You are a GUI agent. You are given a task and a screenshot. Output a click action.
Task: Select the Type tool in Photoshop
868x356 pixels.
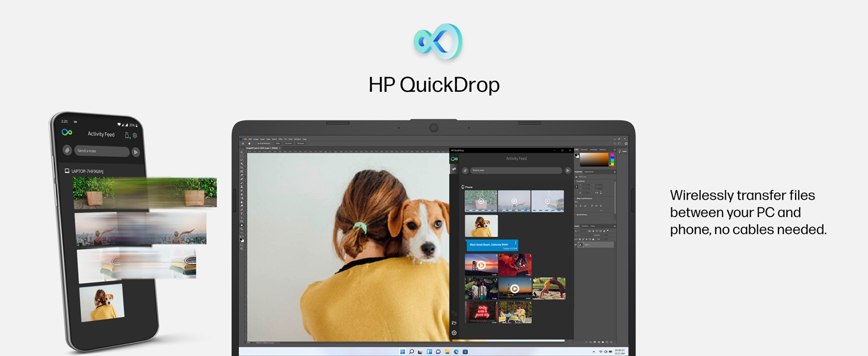click(x=242, y=214)
